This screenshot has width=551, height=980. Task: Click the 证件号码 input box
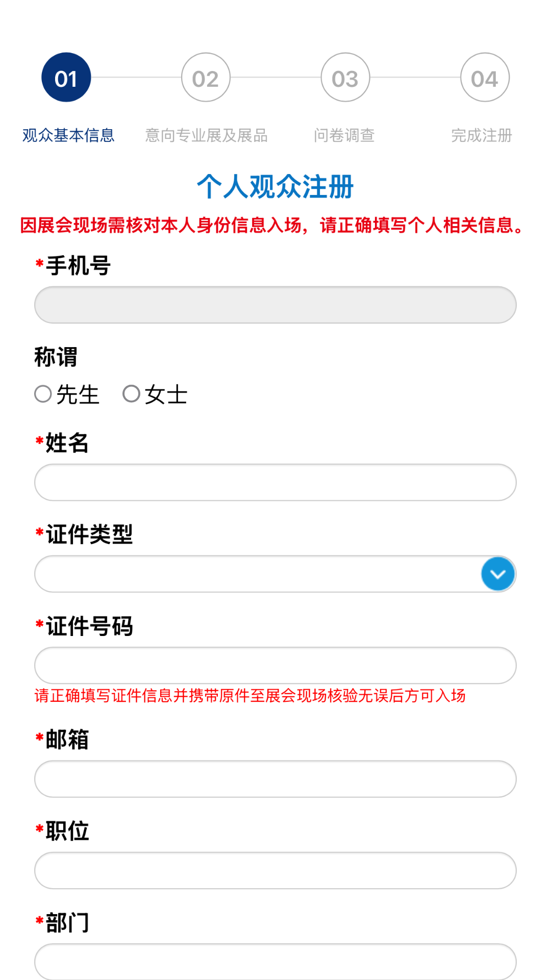(x=275, y=666)
